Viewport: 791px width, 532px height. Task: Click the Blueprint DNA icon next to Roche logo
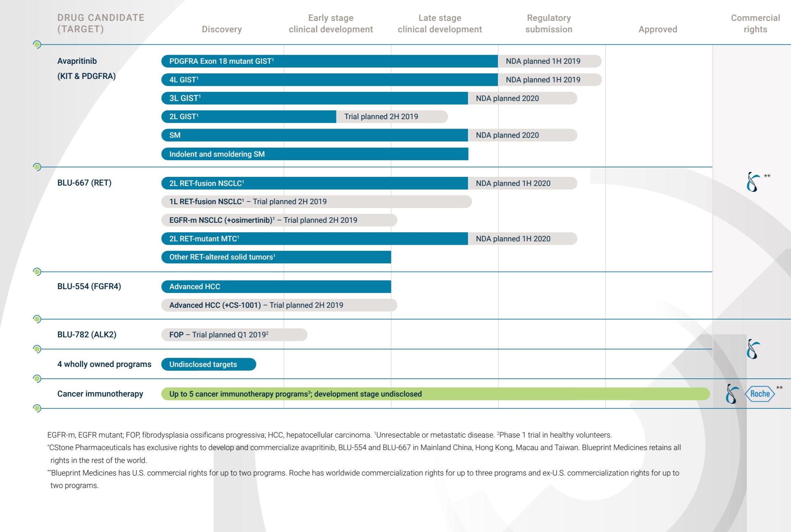pyautogui.click(x=732, y=393)
